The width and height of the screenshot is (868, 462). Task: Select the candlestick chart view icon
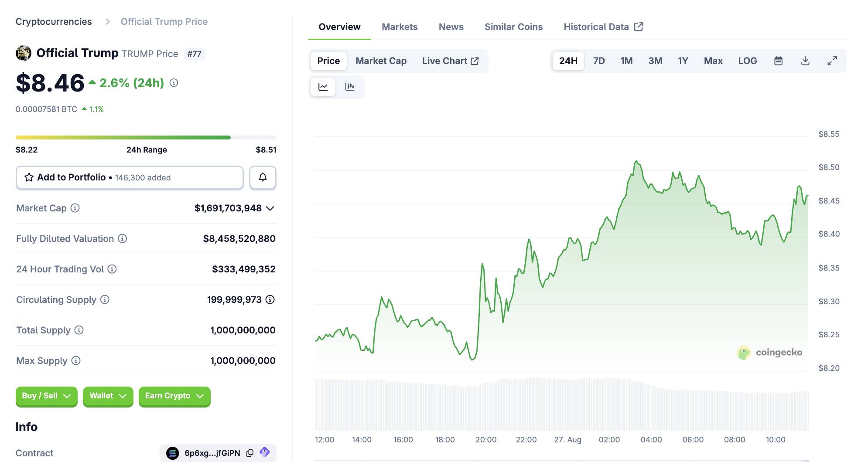(350, 87)
